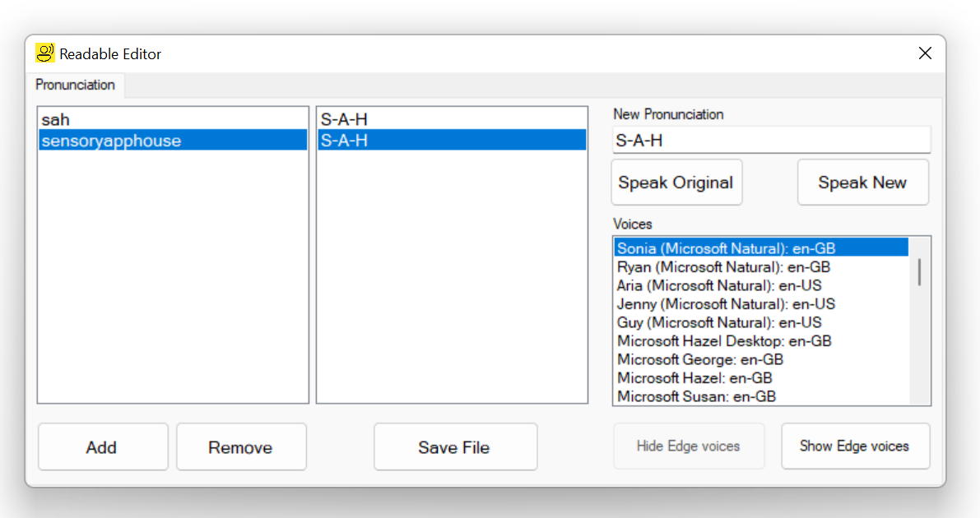980x518 pixels.
Task: Select the second 'S-A-H' pronunciation entry
Action: pyautogui.click(x=345, y=139)
